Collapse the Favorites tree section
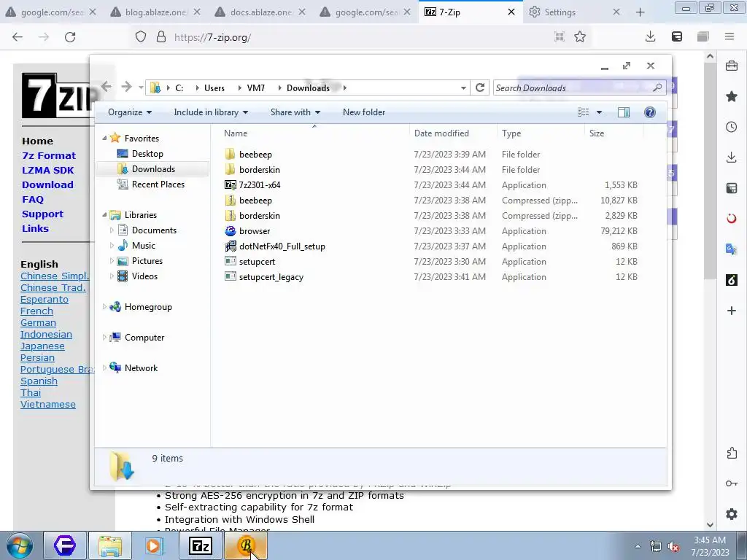 point(104,138)
